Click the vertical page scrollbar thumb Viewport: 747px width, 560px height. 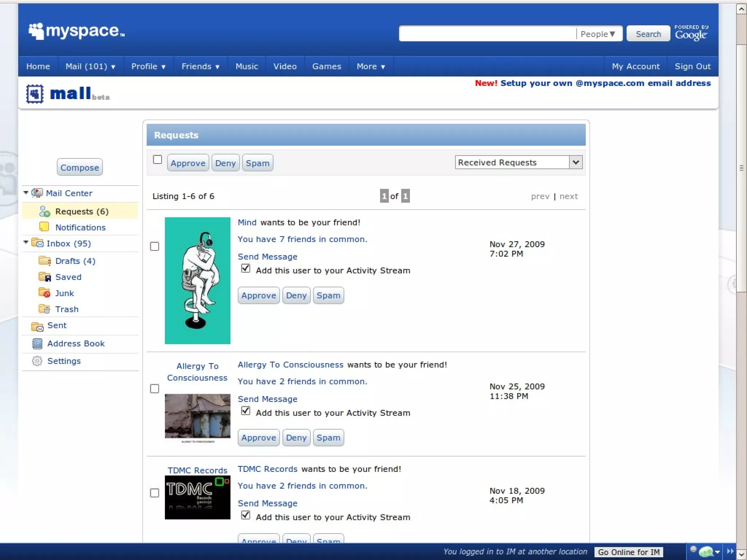pos(741,168)
